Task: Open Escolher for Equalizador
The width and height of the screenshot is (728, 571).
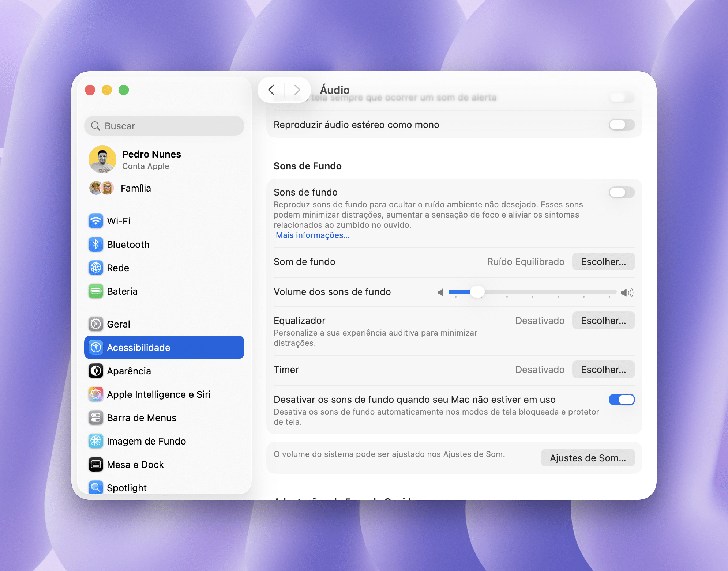Action: pyautogui.click(x=603, y=321)
